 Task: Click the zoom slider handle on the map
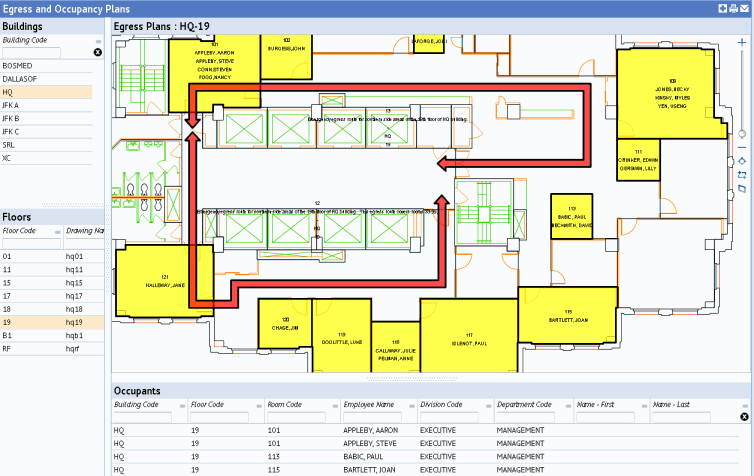click(741, 133)
